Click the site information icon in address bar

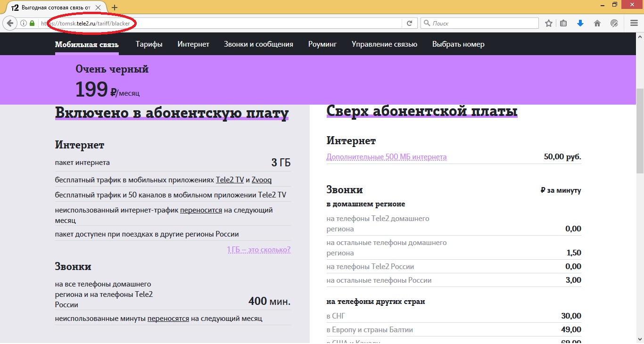[x=23, y=23]
